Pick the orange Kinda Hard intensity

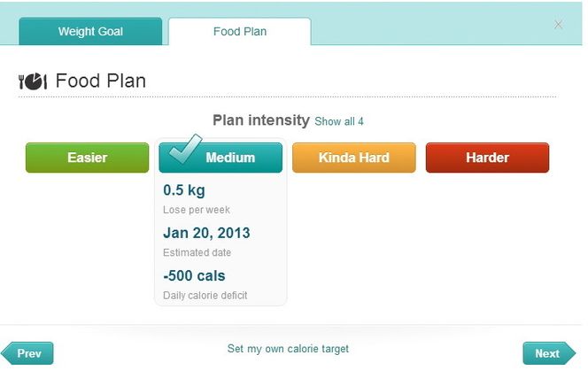(353, 158)
